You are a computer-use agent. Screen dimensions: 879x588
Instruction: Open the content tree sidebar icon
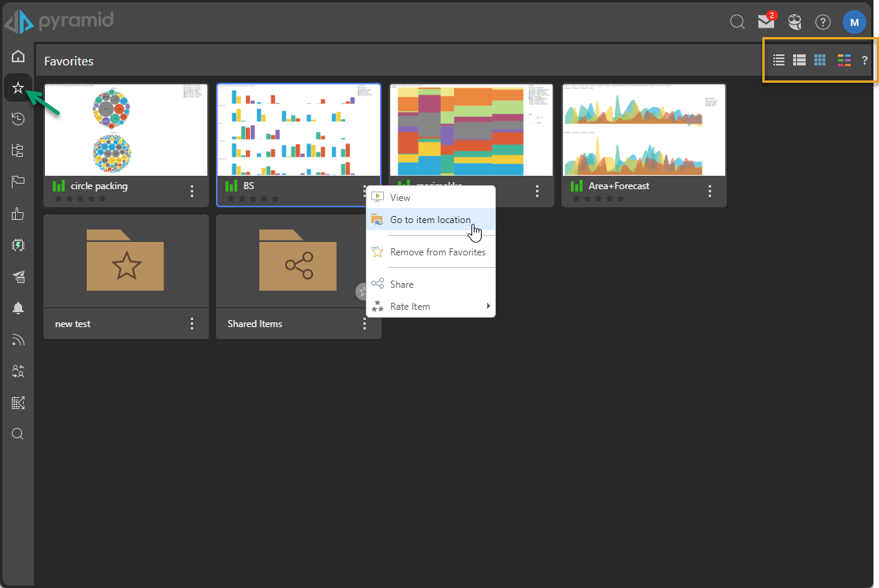[18, 151]
